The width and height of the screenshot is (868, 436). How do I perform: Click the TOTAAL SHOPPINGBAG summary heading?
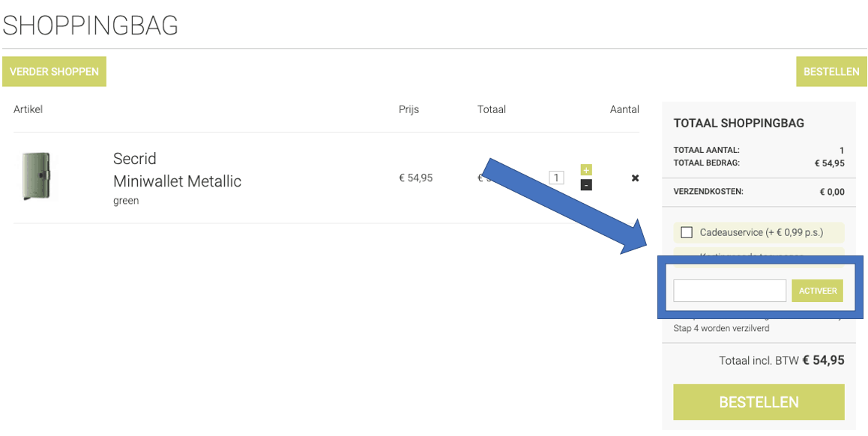pos(738,123)
